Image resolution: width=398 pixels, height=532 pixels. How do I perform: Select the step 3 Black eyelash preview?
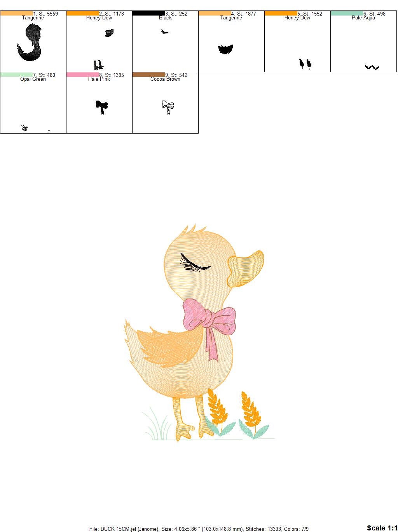coord(165,32)
